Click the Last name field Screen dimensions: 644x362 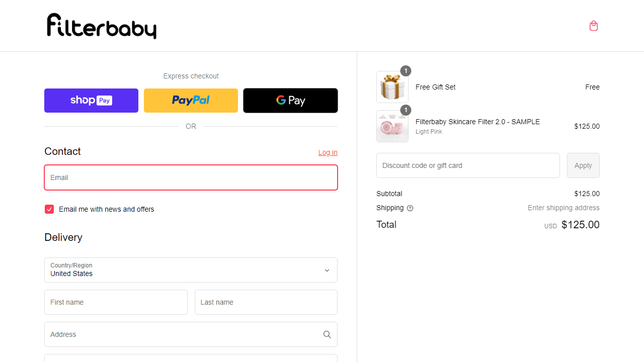(266, 302)
